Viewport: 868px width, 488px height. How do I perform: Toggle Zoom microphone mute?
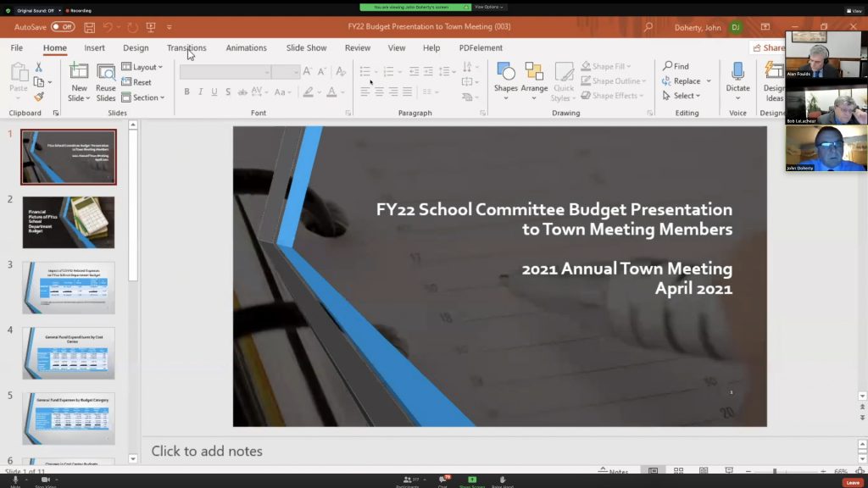click(x=15, y=481)
